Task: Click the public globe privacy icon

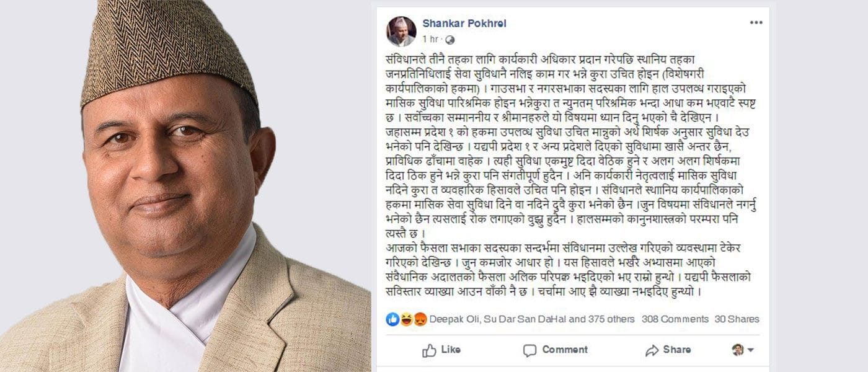Action: pos(450,40)
